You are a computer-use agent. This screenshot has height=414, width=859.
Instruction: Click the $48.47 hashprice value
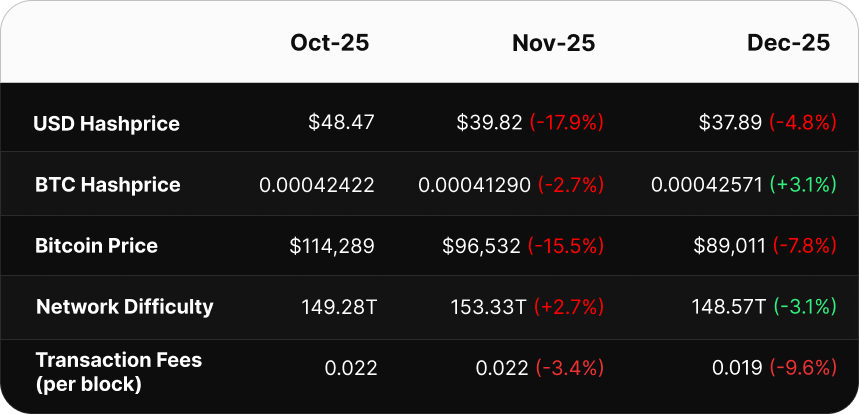342,123
